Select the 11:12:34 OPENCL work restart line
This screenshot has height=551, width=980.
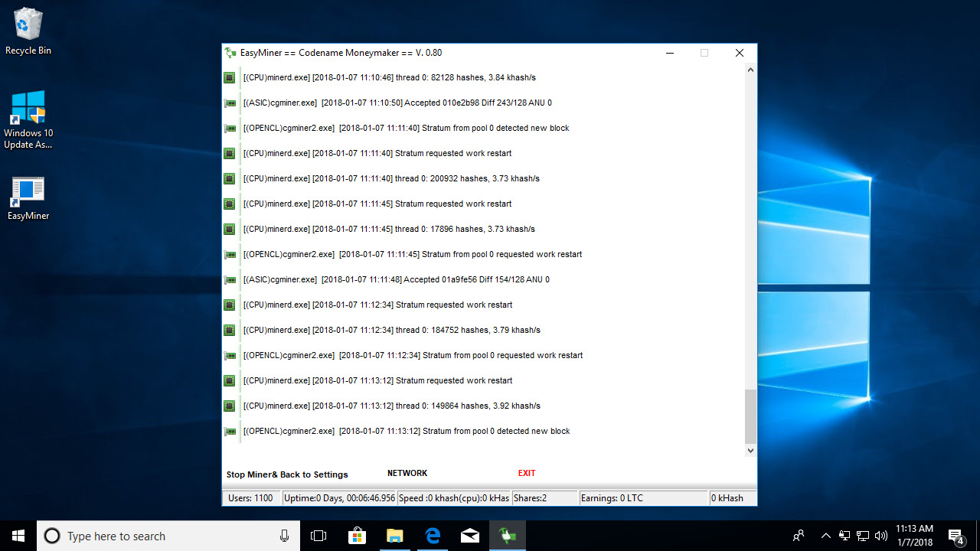(x=413, y=355)
